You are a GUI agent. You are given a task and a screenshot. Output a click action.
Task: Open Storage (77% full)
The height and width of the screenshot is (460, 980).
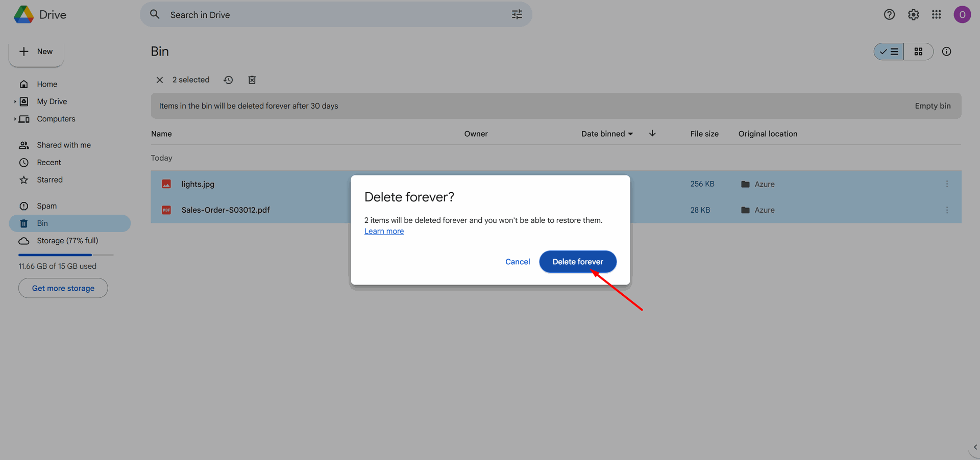(67, 241)
